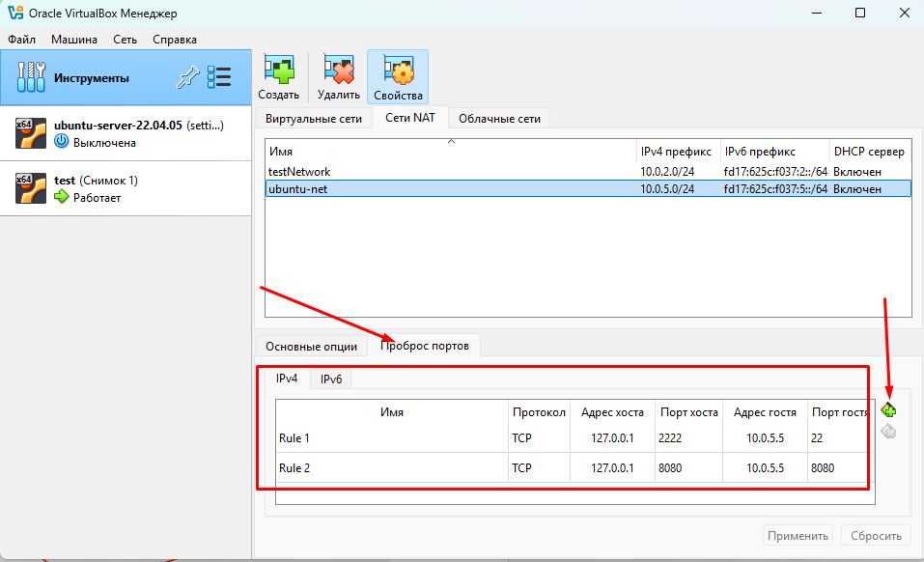Click the VirtualBox logo in title bar
924x562 pixels.
15,13
